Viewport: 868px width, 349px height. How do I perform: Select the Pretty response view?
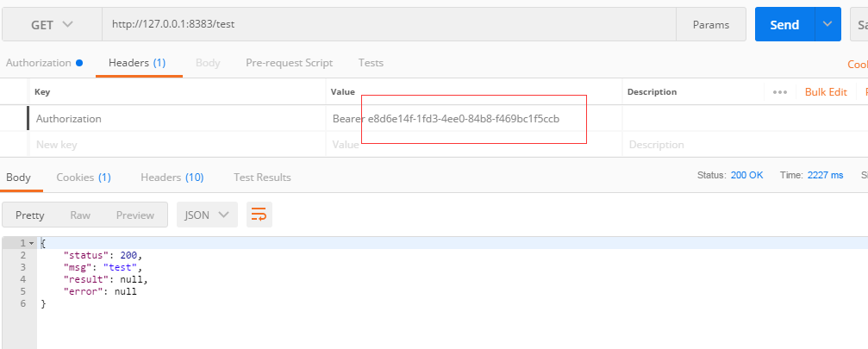pos(30,215)
